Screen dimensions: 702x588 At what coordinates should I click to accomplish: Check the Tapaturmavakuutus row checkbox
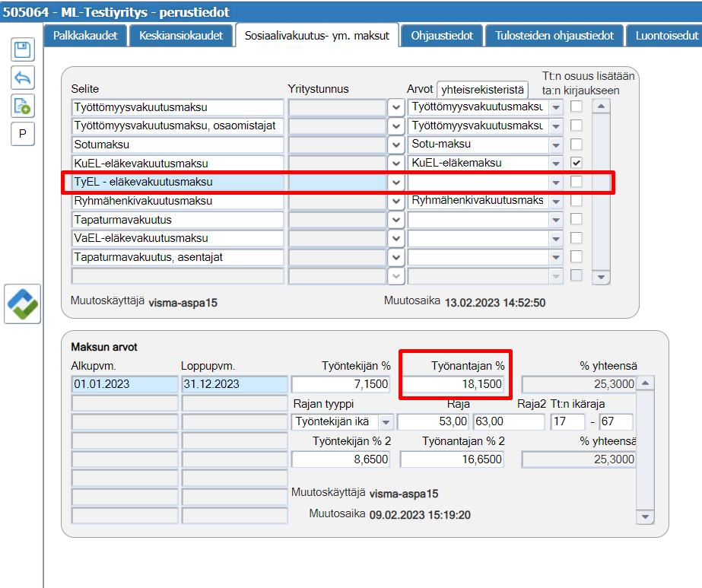577,219
